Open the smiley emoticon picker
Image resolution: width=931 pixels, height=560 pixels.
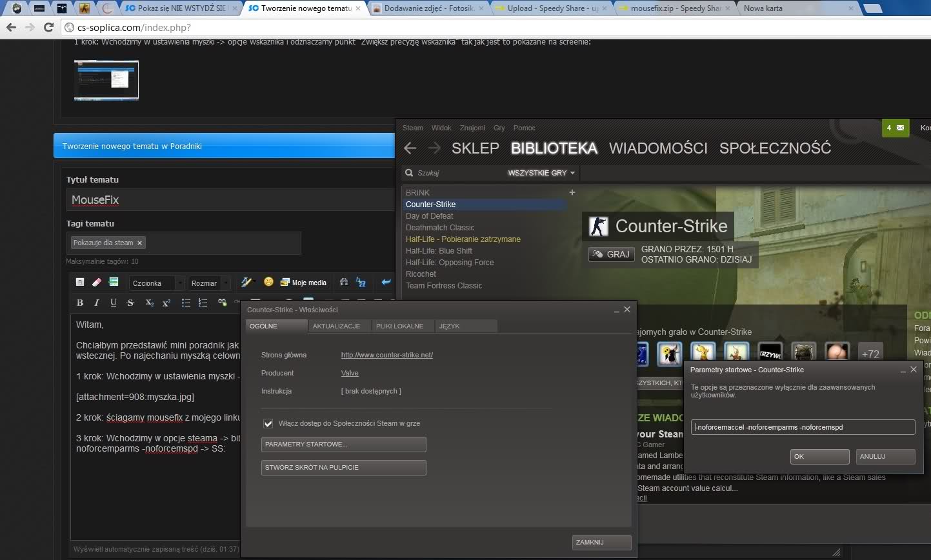click(268, 282)
